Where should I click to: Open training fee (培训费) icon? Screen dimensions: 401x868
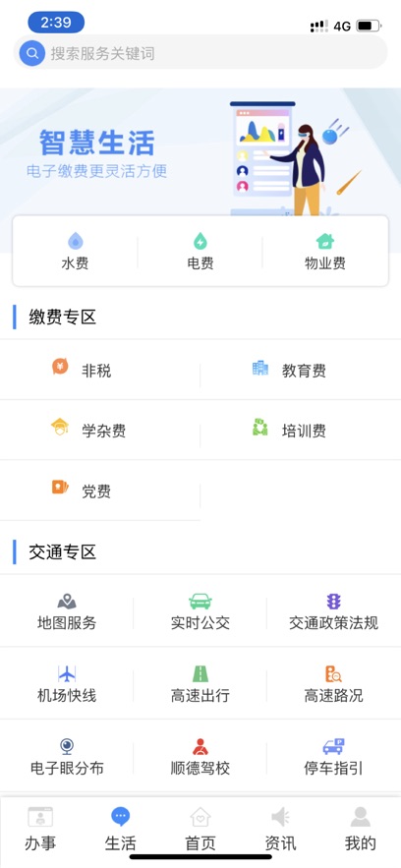(x=259, y=427)
